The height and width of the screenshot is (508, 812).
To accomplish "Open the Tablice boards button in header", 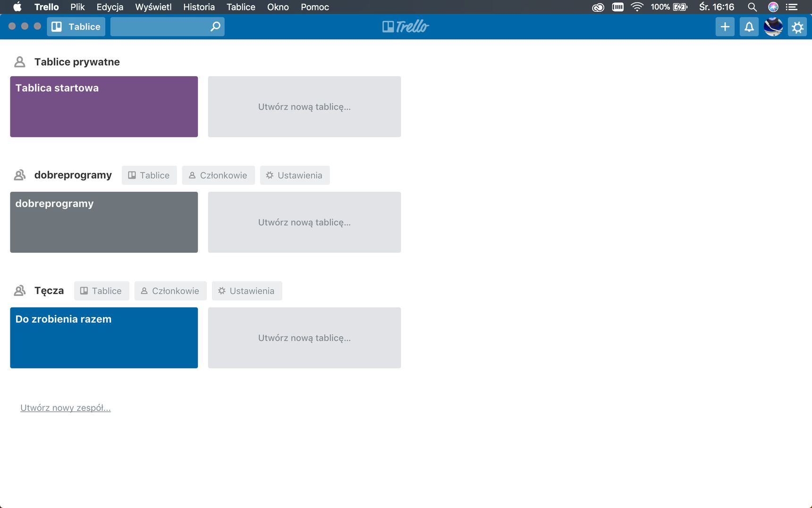I will click(76, 26).
